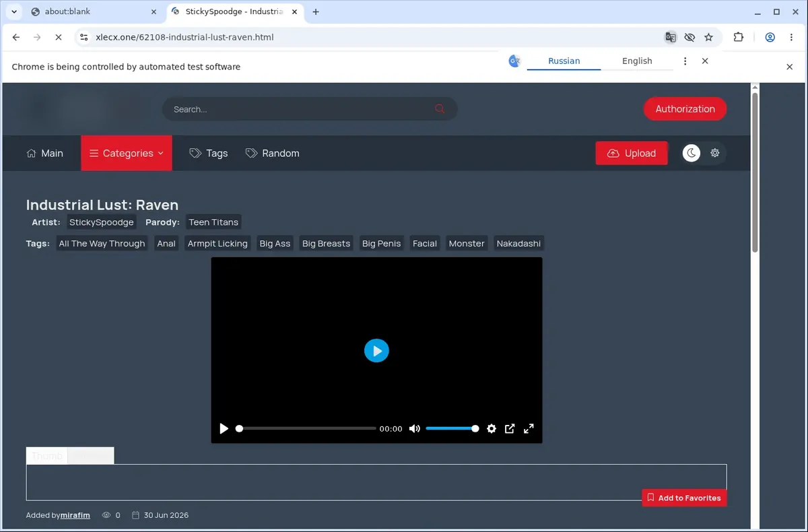Expand the Categories dropdown

[x=127, y=154]
